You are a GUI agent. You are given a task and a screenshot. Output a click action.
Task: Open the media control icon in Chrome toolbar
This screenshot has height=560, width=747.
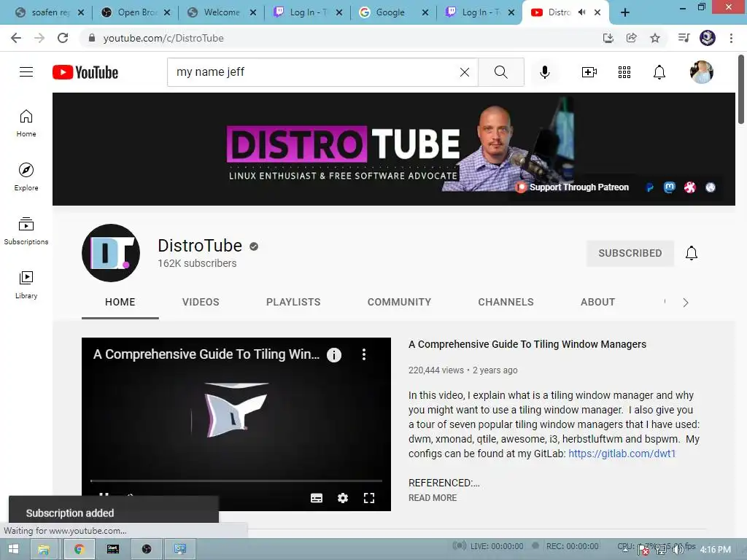684,38
